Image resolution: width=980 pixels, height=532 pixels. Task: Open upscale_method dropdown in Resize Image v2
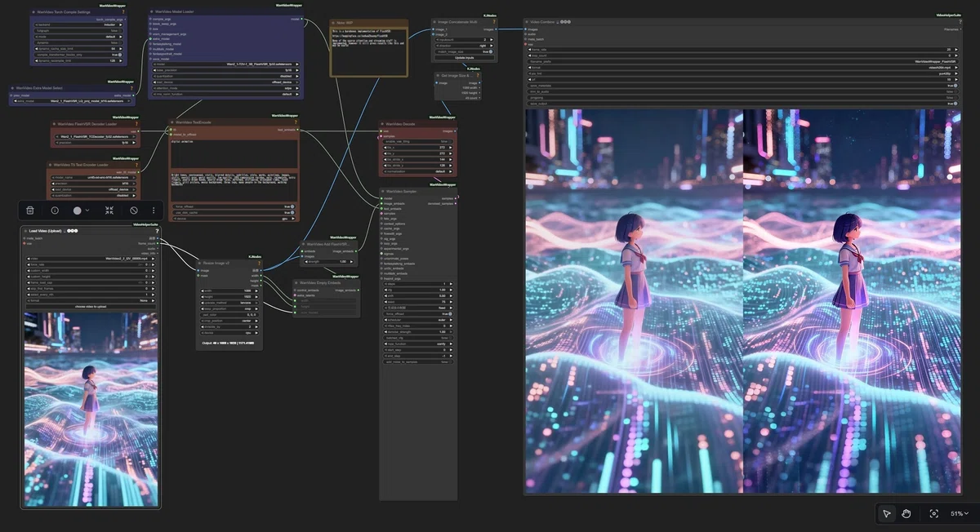tap(229, 302)
